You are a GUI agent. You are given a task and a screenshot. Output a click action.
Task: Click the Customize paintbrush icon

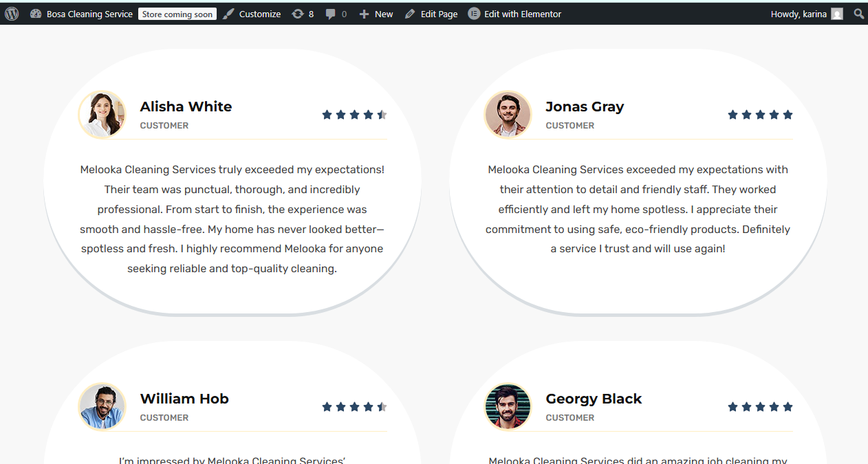228,14
